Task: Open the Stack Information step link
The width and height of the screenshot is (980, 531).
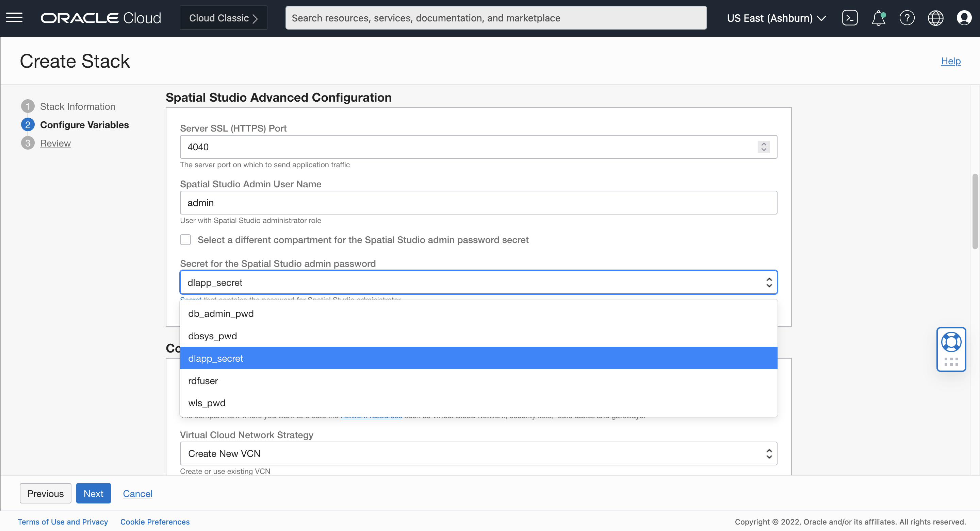Action: pos(78,106)
